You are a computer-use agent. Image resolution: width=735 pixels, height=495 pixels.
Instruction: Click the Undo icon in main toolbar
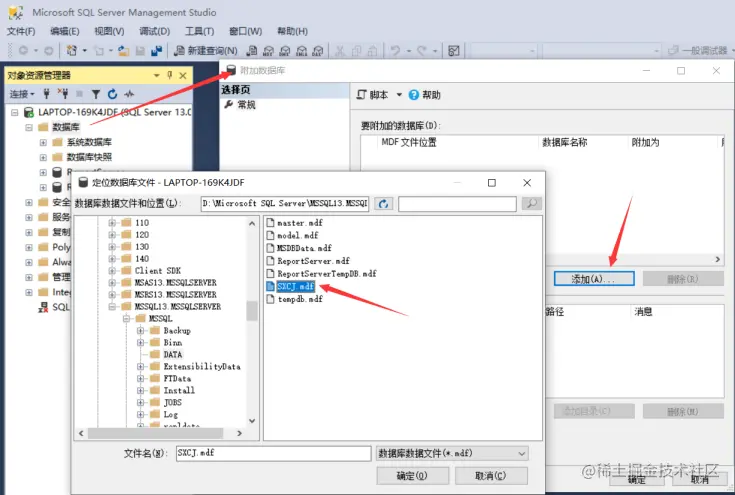(395, 51)
